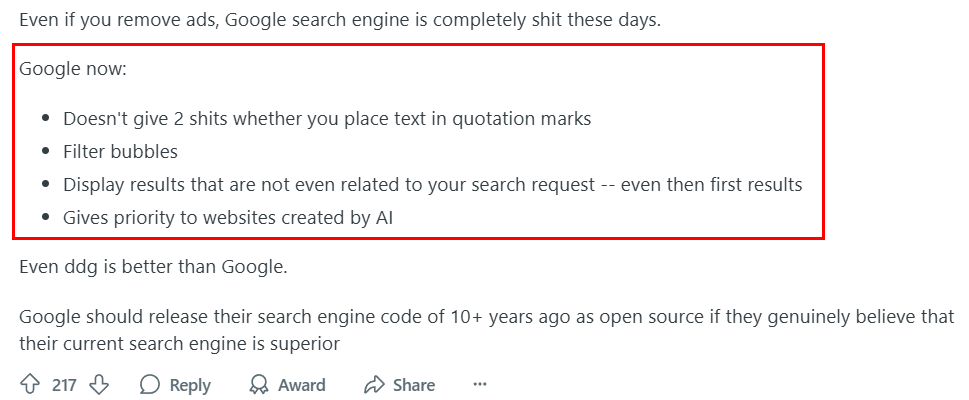Click the bullet about websites created by AI
969x400 pixels.
click(228, 218)
